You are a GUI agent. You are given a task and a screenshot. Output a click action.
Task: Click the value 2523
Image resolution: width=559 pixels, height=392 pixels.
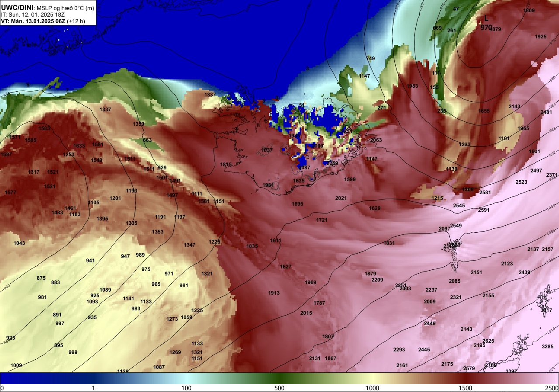521,182
